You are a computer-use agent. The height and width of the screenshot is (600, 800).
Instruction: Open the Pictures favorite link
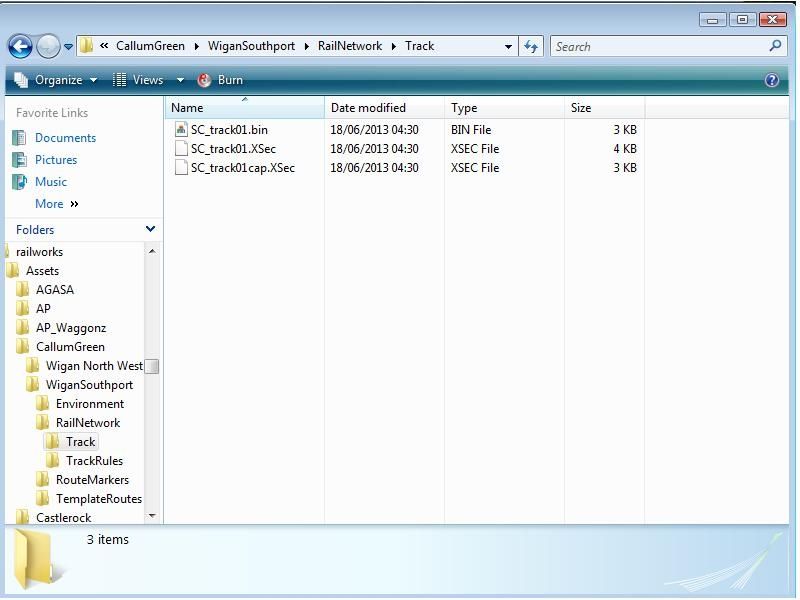56,160
